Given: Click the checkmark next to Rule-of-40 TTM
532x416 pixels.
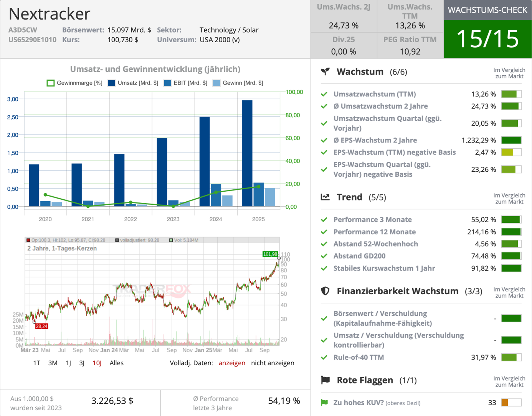Looking at the screenshot, I should pos(324,357).
